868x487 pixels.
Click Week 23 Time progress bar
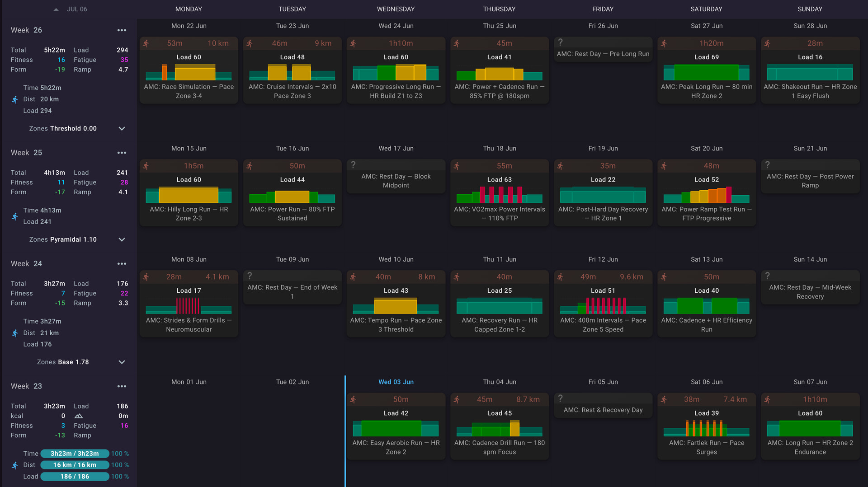(x=75, y=454)
